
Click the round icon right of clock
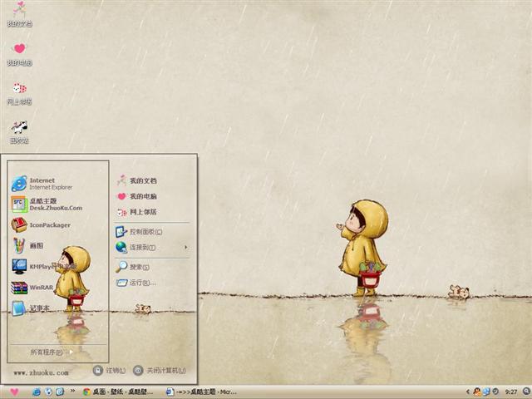(526, 391)
